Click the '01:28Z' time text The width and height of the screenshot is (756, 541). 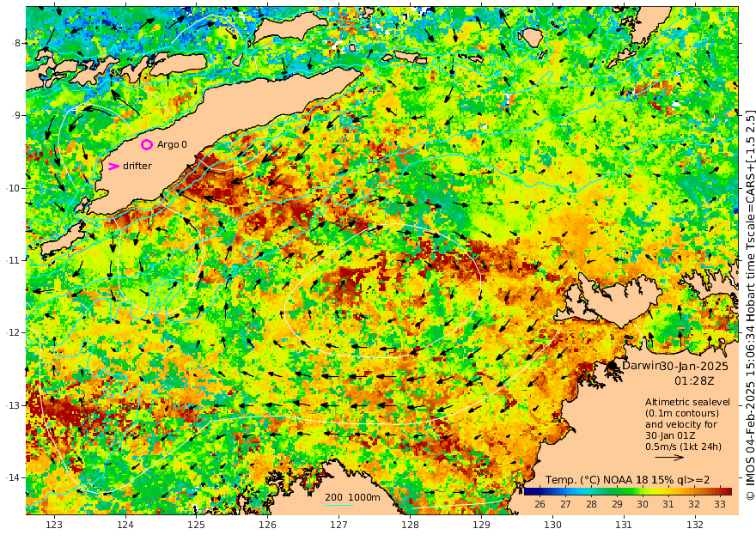[694, 381]
